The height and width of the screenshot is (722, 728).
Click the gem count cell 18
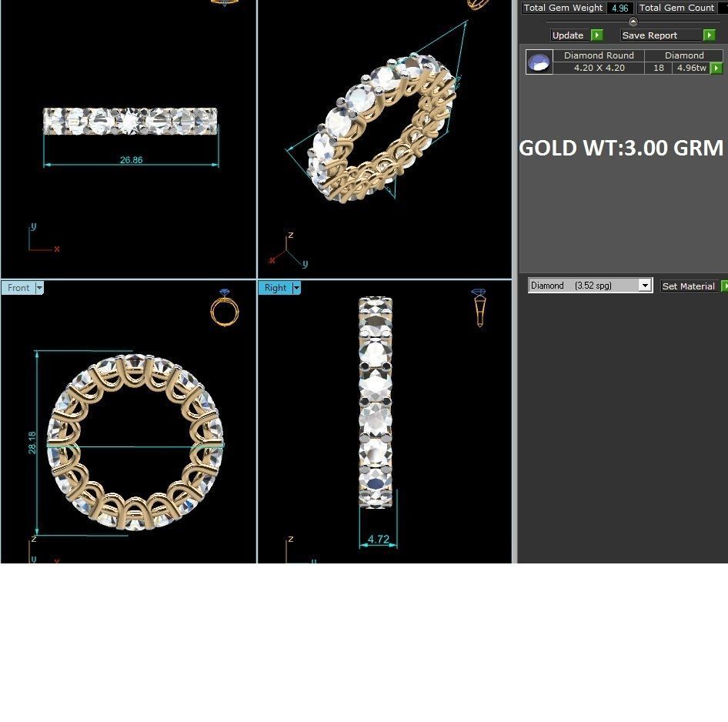click(x=659, y=68)
